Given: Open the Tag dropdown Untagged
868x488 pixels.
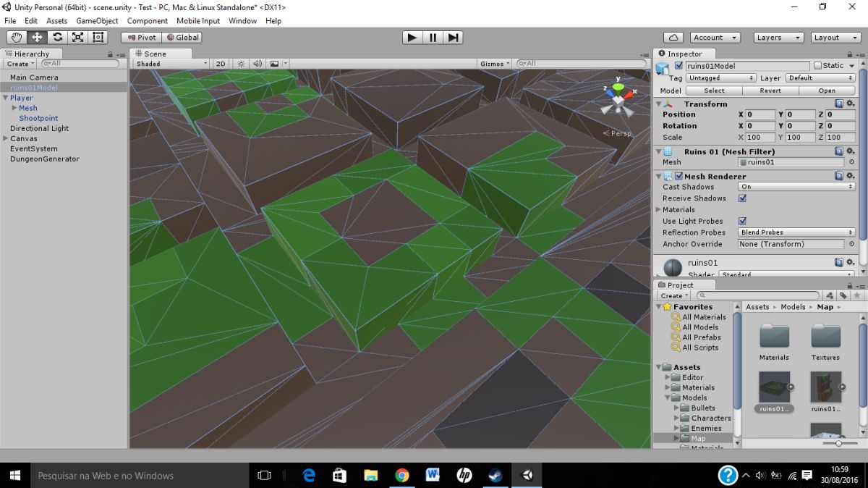Looking at the screenshot, I should [720, 77].
